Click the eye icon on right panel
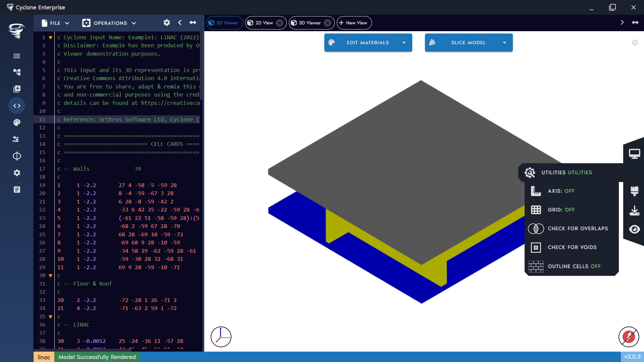This screenshot has width=644, height=362. [634, 229]
